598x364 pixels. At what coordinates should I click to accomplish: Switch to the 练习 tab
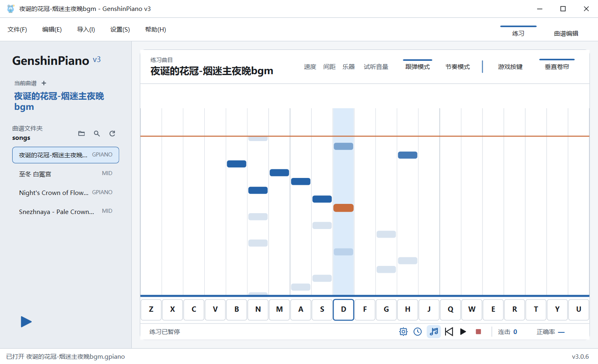(x=518, y=33)
